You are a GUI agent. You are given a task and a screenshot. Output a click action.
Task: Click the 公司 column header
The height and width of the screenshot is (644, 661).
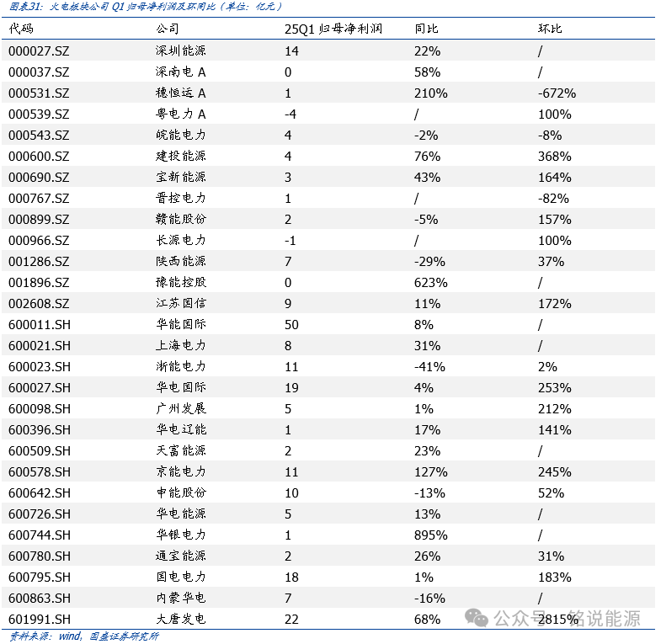point(168,29)
